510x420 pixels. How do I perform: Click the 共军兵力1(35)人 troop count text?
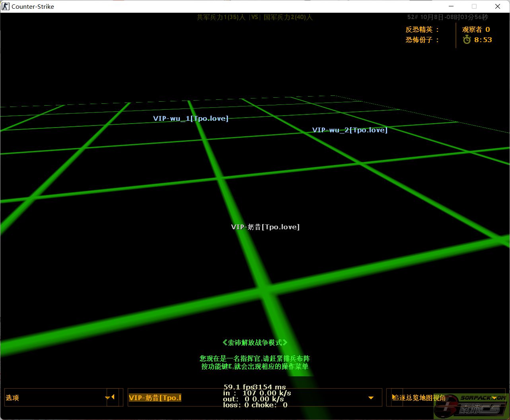(x=221, y=17)
